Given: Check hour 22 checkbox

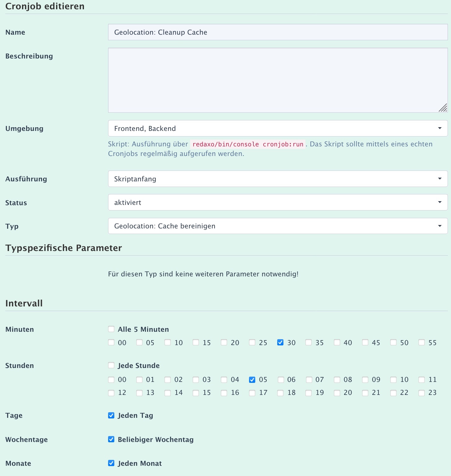Looking at the screenshot, I should point(393,393).
